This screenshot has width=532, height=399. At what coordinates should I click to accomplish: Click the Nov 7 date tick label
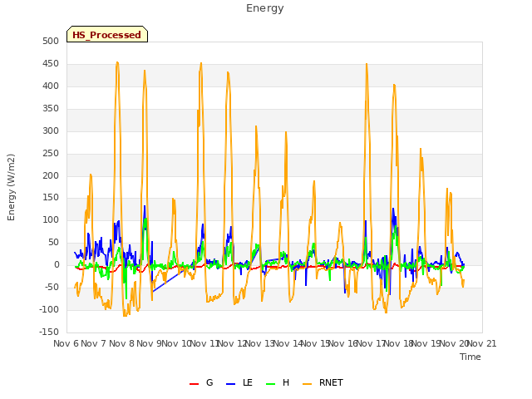[x=94, y=343]
